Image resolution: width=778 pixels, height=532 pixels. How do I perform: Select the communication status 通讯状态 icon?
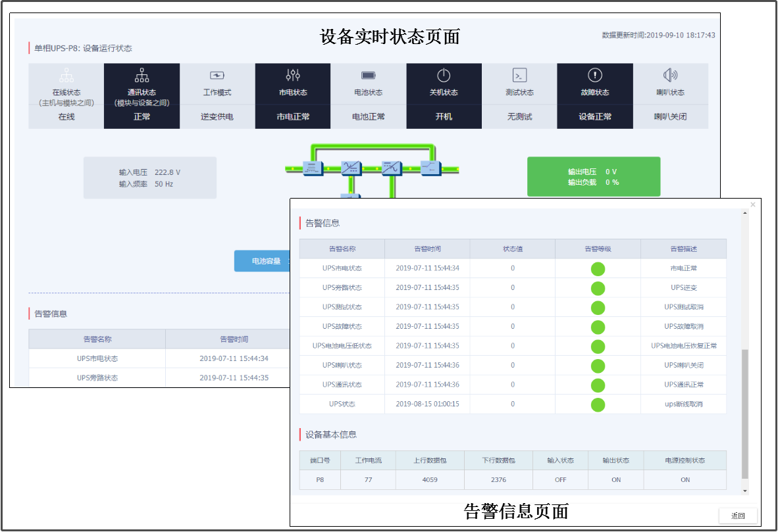[142, 76]
